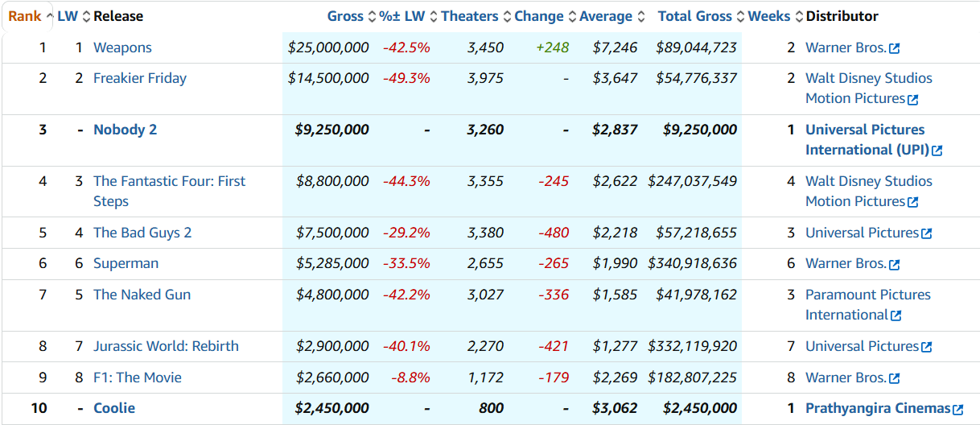The image size is (980, 425).
Task: Open Nobody 2 release link
Action: click(125, 130)
